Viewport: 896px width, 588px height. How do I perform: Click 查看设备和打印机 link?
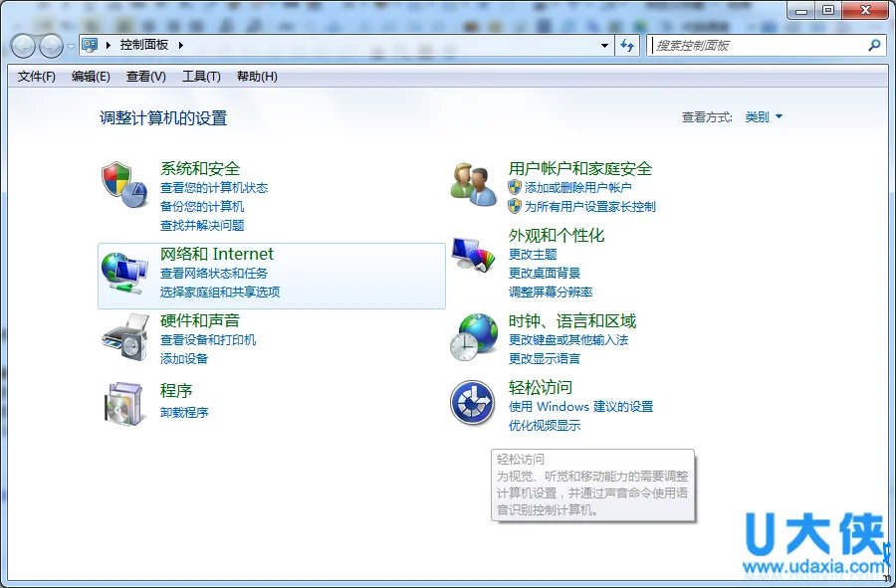[x=208, y=340]
